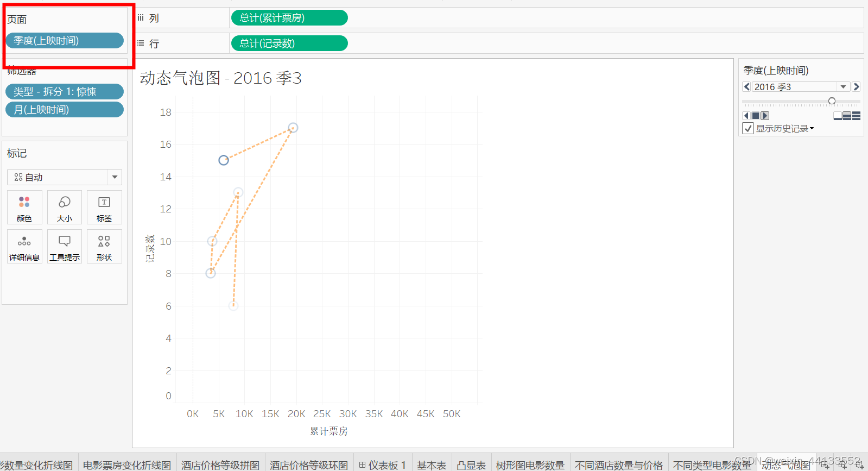
Task: Click the 累计票房 x-axis title
Action: click(329, 431)
